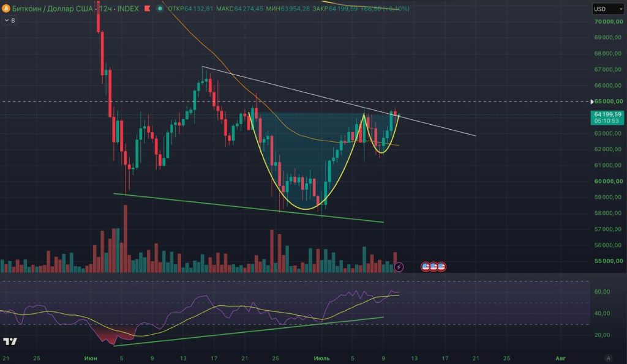Click the RSI 20,00 scale label
The height and width of the screenshot is (364, 627).
[x=602, y=335]
